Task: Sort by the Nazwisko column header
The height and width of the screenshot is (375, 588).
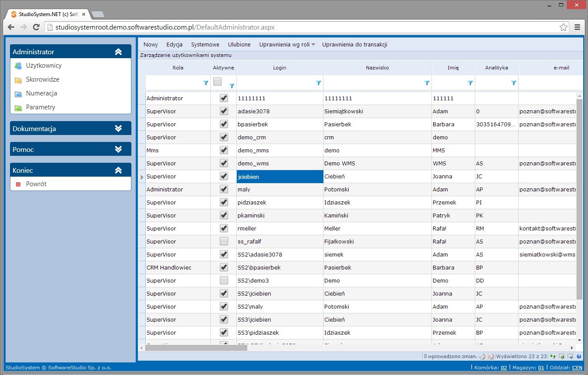Action: click(x=378, y=68)
